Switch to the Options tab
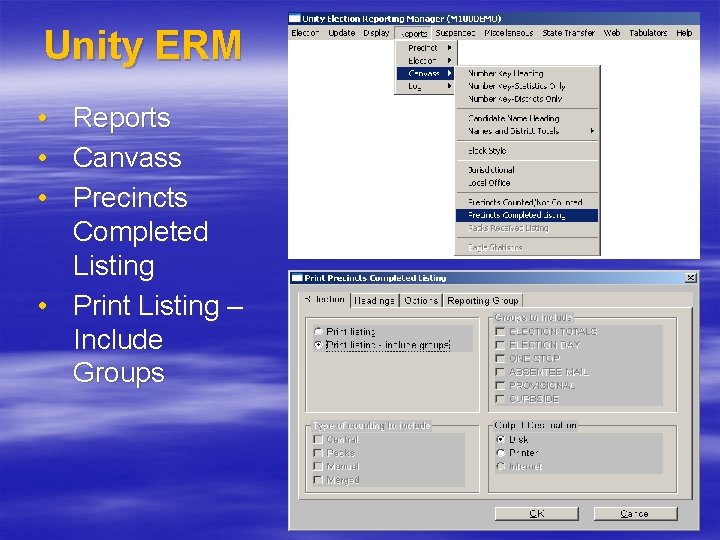 pos(421,301)
